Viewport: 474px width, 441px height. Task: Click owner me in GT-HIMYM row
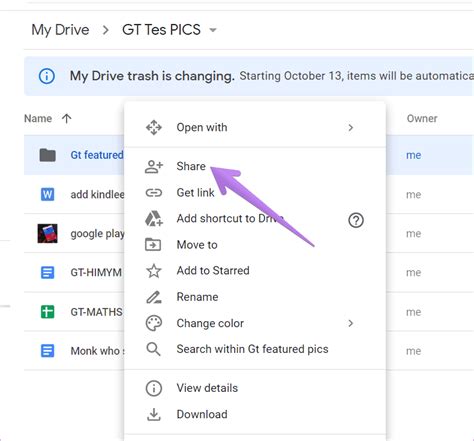click(413, 273)
